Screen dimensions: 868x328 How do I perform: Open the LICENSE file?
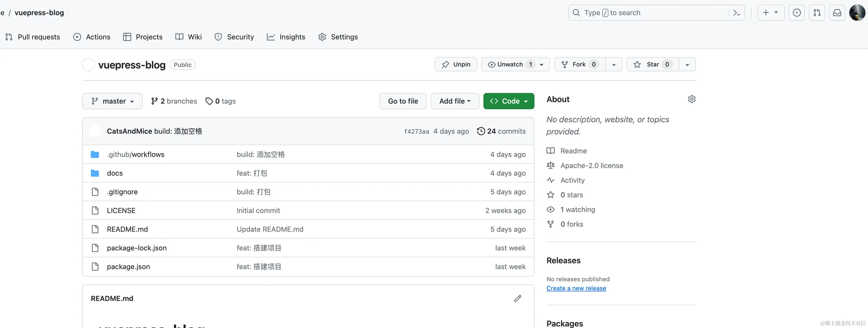pos(121,210)
